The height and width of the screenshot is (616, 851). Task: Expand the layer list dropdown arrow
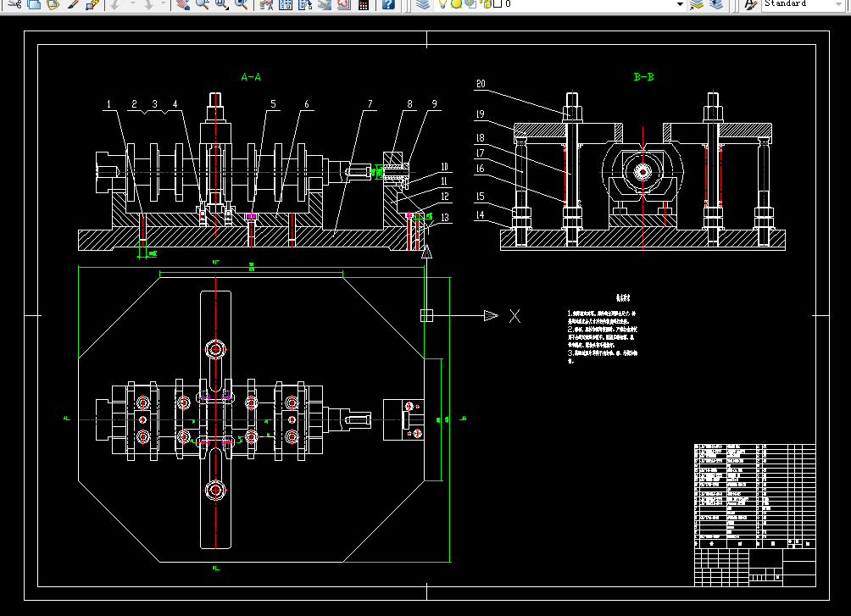coord(680,4)
